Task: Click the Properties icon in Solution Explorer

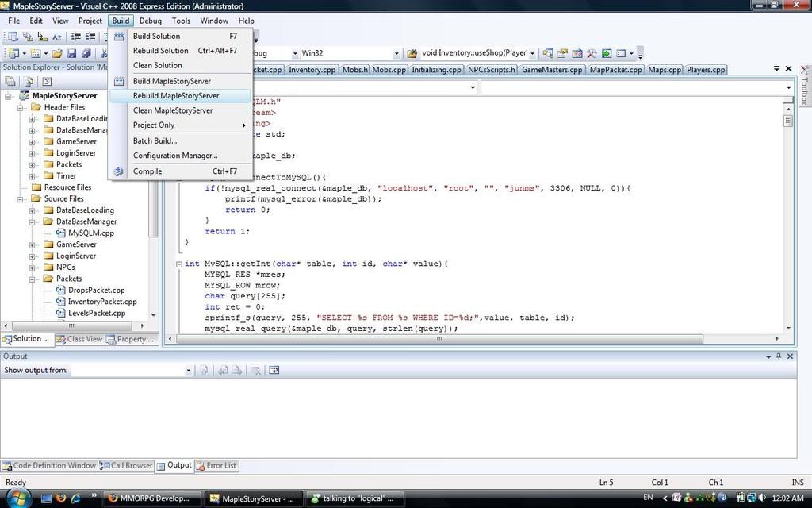Action: pyautogui.click(x=12, y=81)
